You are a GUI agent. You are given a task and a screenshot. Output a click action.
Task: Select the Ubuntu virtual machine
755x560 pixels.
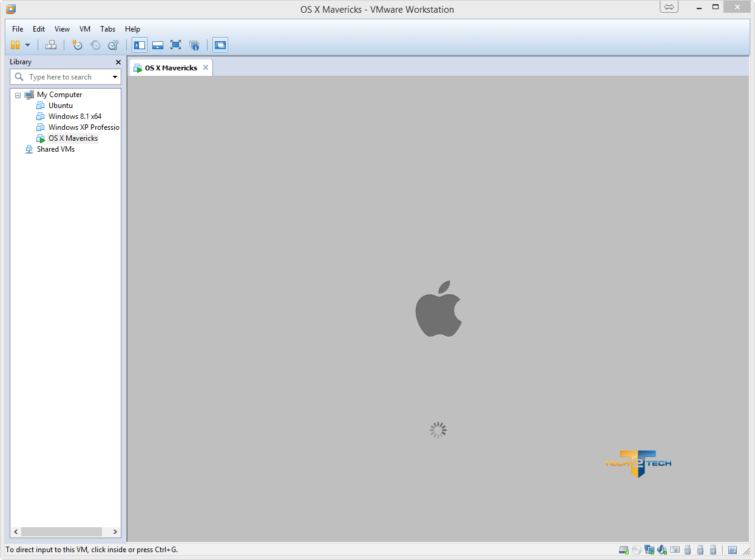coord(61,106)
